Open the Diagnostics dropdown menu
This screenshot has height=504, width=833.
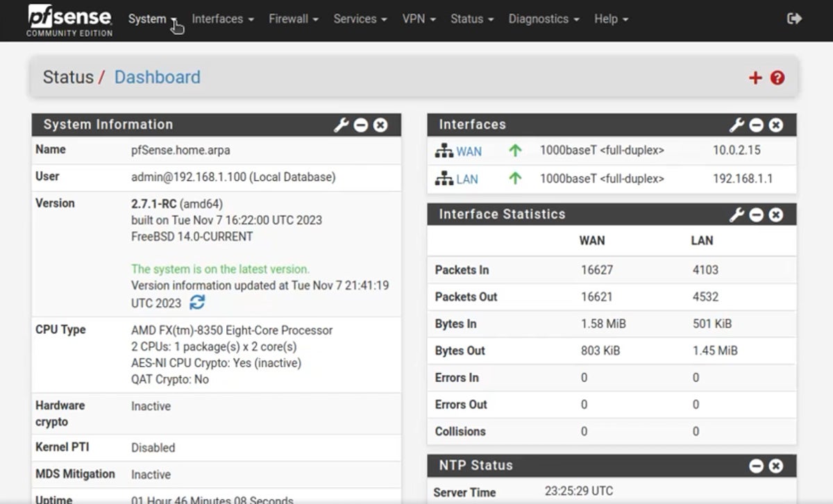pos(544,19)
